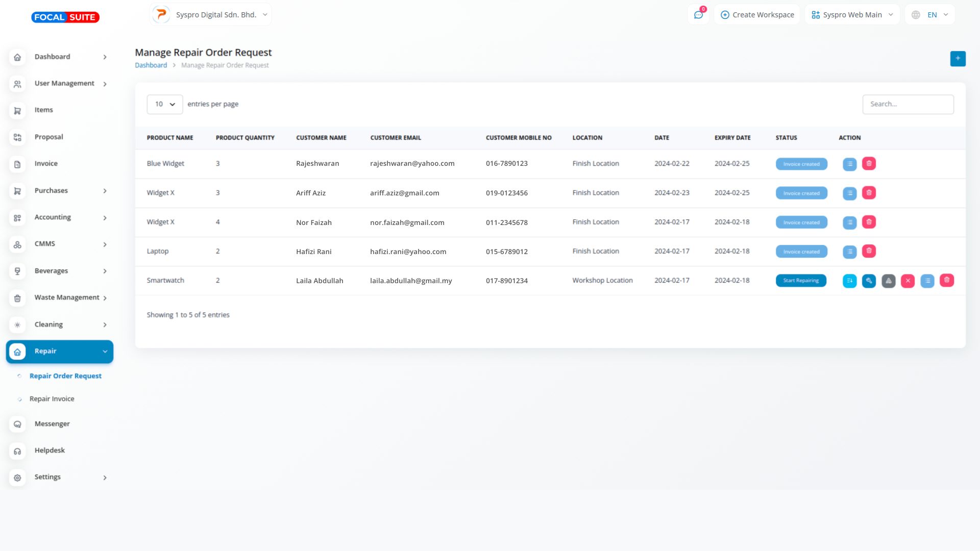The image size is (980, 551).
Task: Click the table Search field
Action: 908,104
